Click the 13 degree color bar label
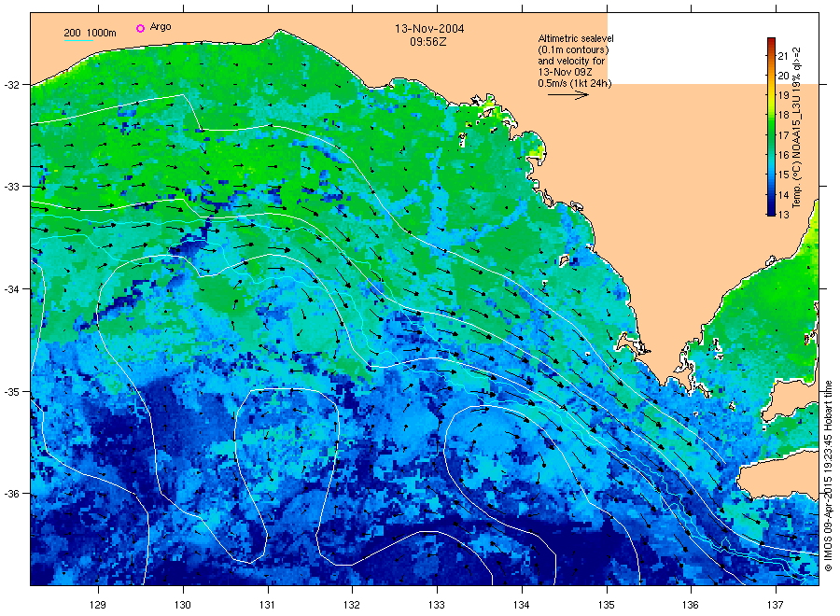The height and width of the screenshot is (616, 840). click(x=783, y=215)
